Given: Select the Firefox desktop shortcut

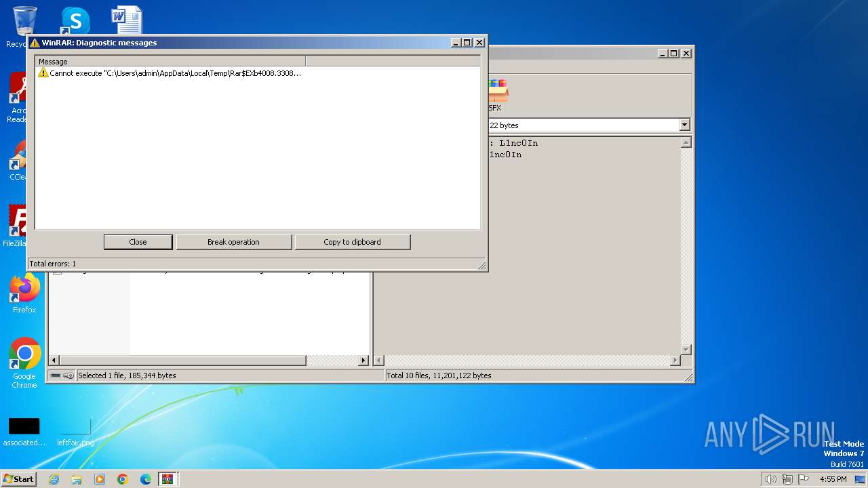Looking at the screenshot, I should (24, 293).
